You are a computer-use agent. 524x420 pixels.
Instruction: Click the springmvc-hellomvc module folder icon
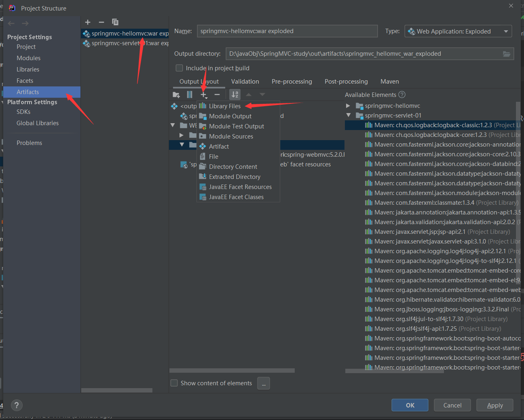pos(359,106)
